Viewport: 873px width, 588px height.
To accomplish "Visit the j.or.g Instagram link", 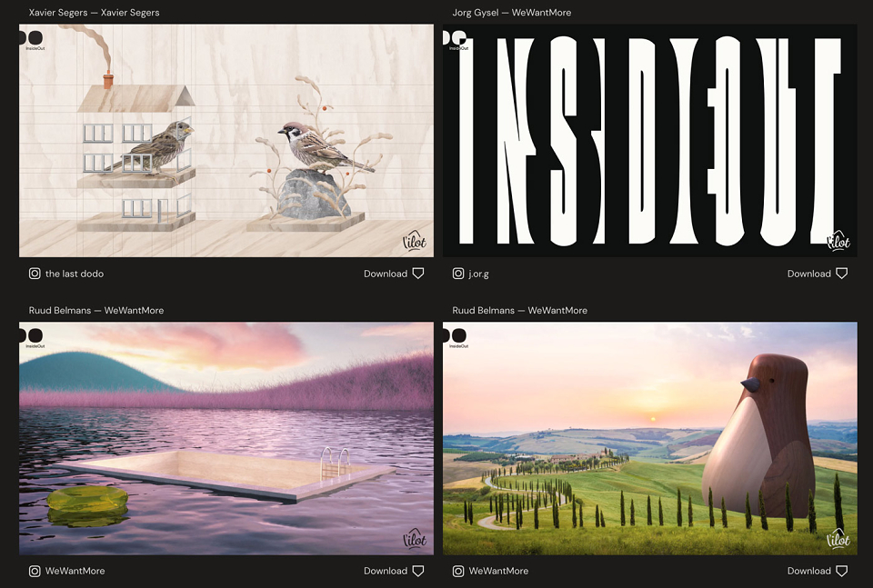I will pyautogui.click(x=479, y=274).
